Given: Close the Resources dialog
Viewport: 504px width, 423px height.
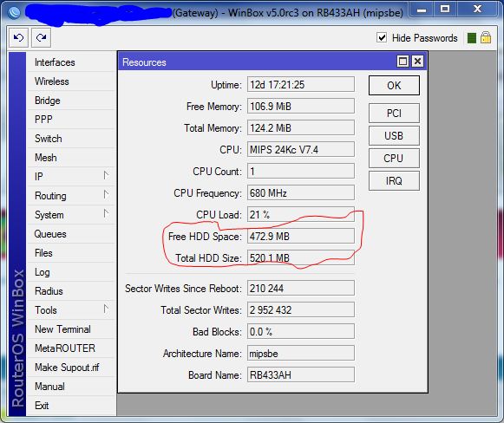Looking at the screenshot, I should coord(417,62).
